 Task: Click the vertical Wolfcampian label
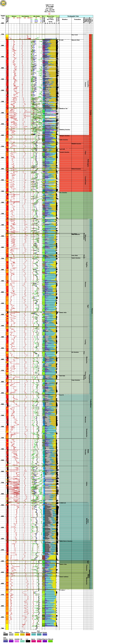click(88, 163)
